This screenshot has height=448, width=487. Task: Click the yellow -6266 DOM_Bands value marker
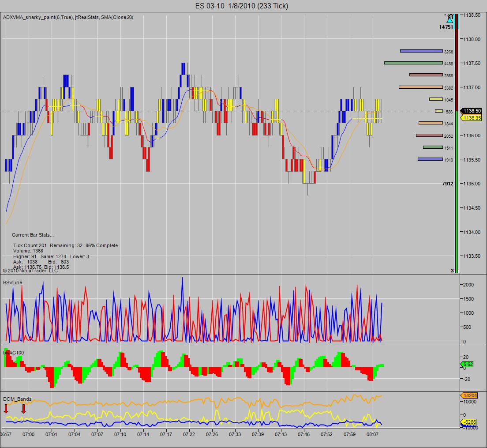coord(468,422)
